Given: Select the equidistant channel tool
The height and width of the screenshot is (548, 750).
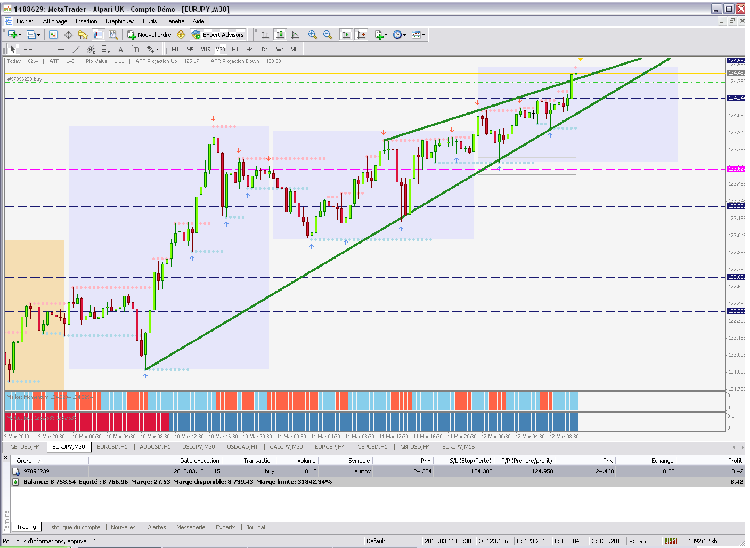Looking at the screenshot, I should pos(91,49).
